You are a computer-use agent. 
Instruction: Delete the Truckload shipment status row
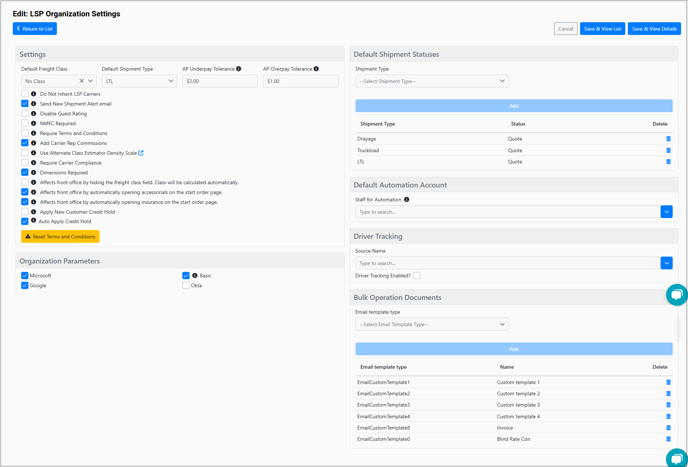pyautogui.click(x=668, y=150)
